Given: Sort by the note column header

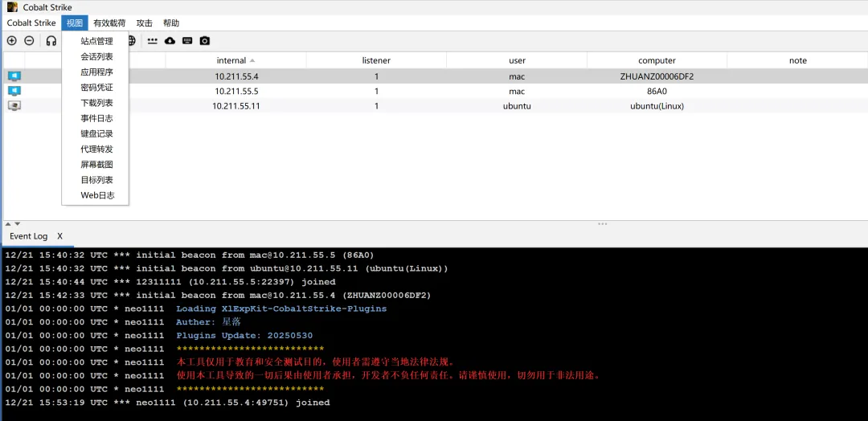Looking at the screenshot, I should [798, 61].
